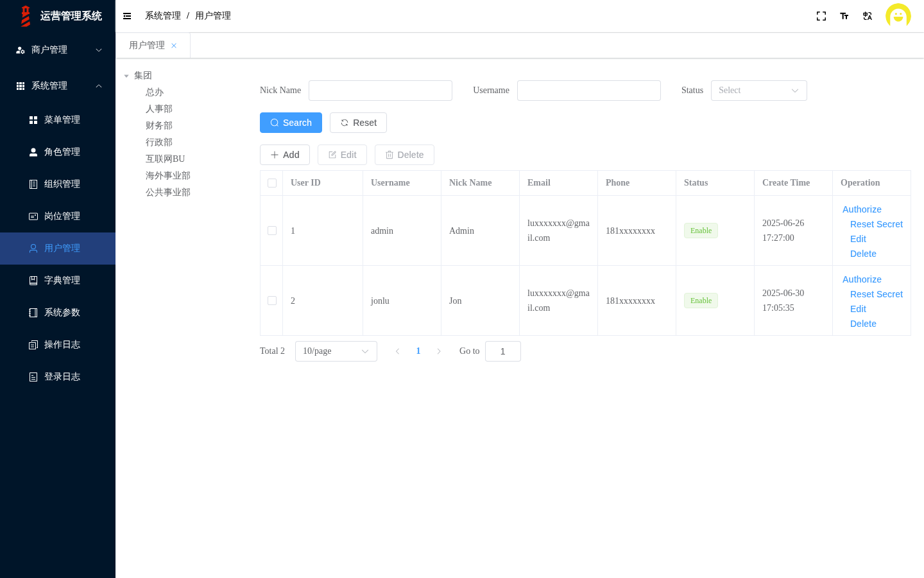The image size is (924, 578).
Task: Click Reset Secret for jonlu user
Action: (x=877, y=294)
